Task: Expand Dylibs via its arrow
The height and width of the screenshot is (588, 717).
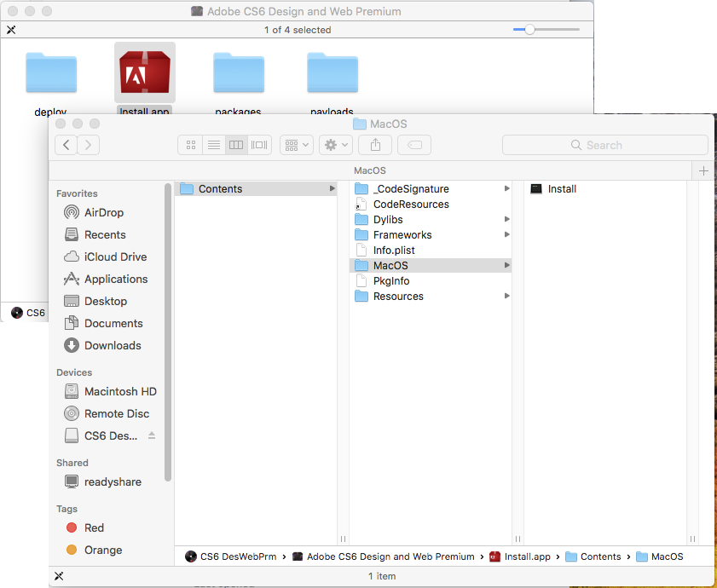Action: click(506, 220)
